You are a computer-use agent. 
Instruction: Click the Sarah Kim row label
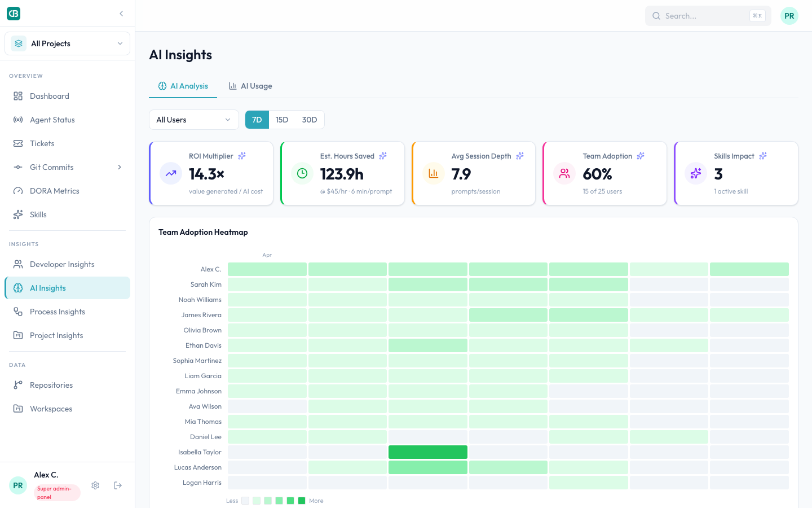click(x=206, y=284)
